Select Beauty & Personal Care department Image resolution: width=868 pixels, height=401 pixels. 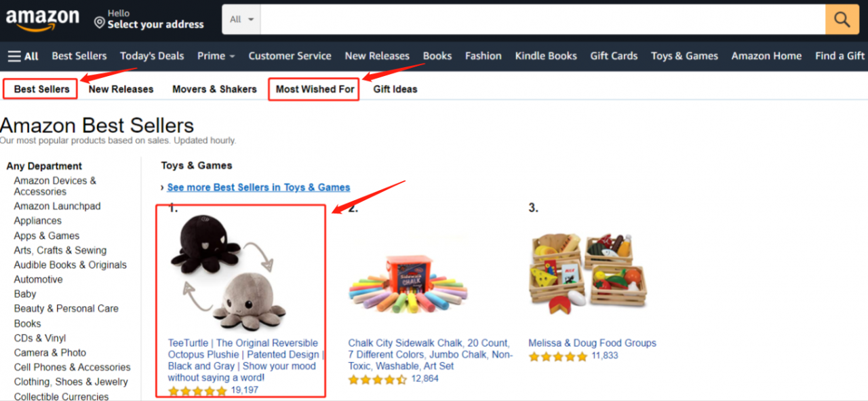(x=66, y=308)
